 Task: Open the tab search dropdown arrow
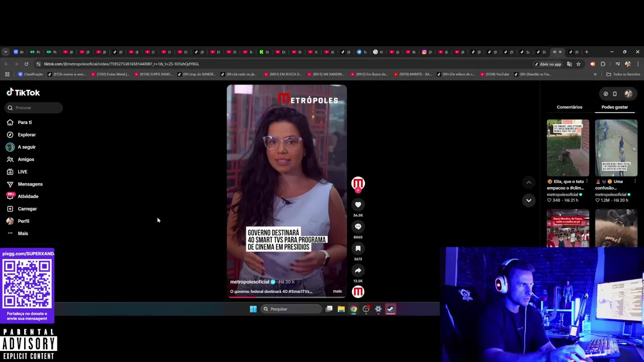tap(6, 52)
